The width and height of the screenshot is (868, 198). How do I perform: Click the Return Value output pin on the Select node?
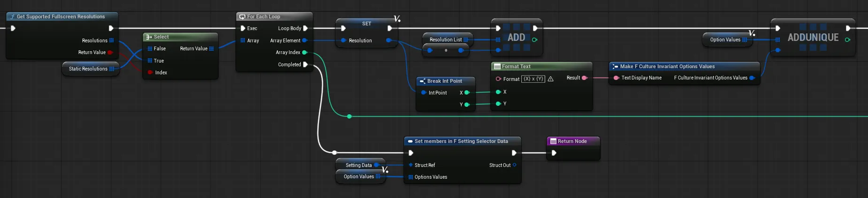(x=212, y=48)
